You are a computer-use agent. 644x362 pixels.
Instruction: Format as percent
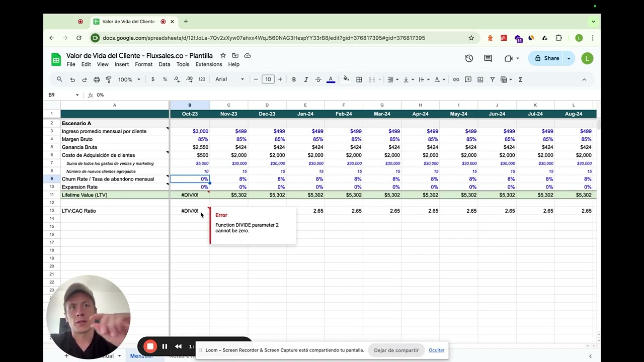(x=165, y=79)
